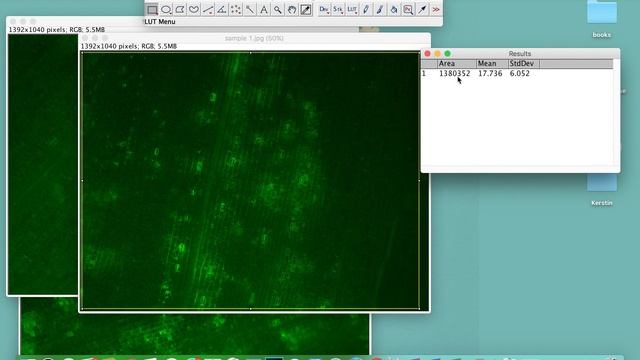Select the Text tool

(264, 9)
